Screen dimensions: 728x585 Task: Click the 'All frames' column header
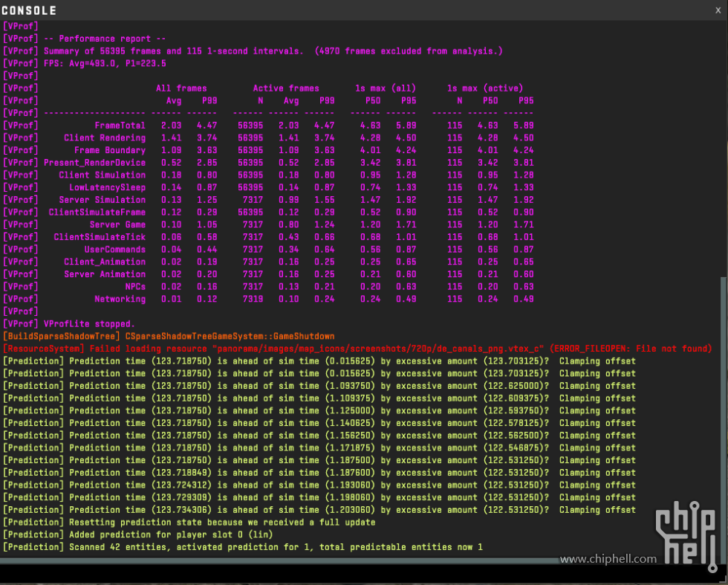click(181, 88)
